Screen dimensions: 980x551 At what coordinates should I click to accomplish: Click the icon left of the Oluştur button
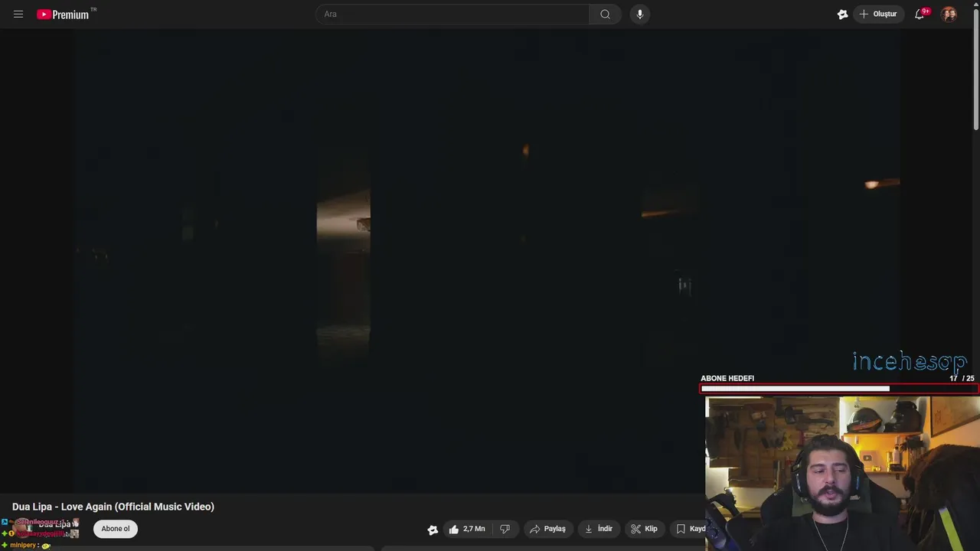point(842,14)
